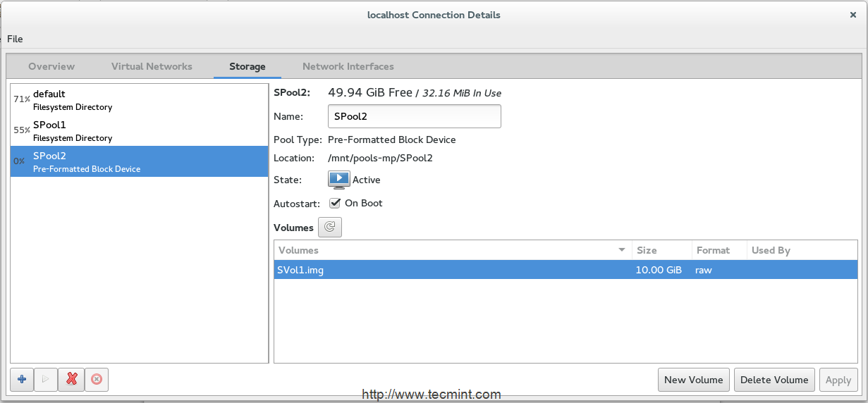Click the add storage pool plus icon

pyautogui.click(x=22, y=380)
